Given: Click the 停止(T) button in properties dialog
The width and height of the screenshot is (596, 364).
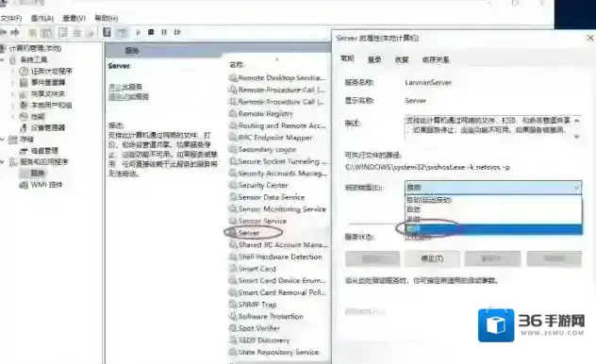Looking at the screenshot, I should (432, 258).
